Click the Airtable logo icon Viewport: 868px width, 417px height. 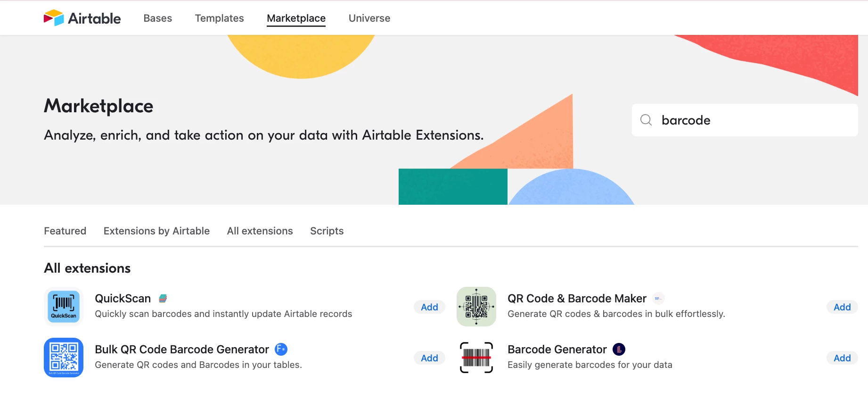(54, 18)
